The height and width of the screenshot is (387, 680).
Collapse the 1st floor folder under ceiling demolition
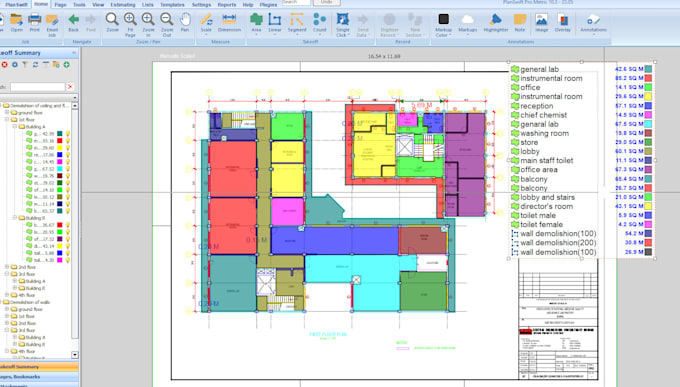pos(7,119)
